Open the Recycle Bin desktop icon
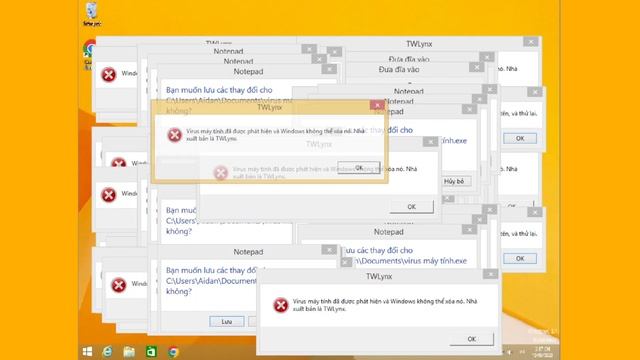The height and width of the screenshot is (360, 640). [x=92, y=13]
